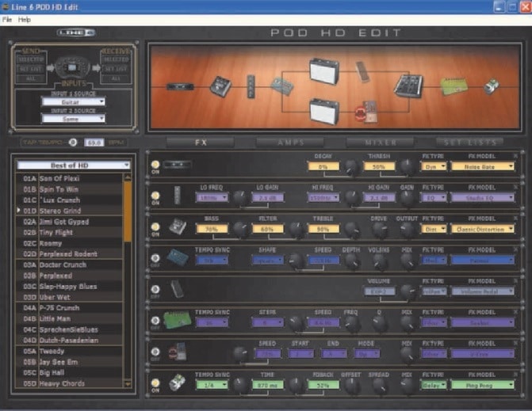Click Send Selected button
Image resolution: width=532 pixels, height=411 pixels.
tap(31, 59)
